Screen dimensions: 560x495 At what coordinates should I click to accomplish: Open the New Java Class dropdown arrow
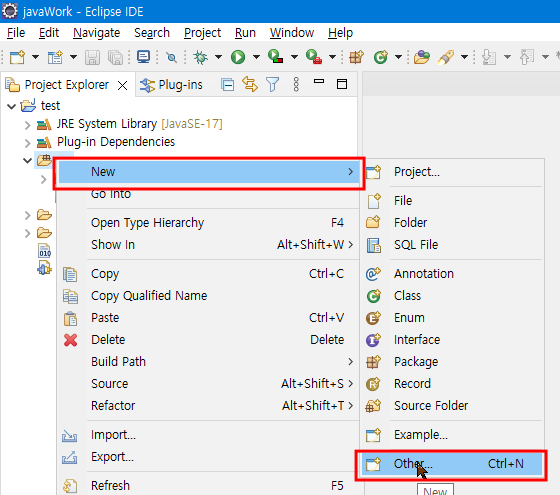[x=398, y=57]
